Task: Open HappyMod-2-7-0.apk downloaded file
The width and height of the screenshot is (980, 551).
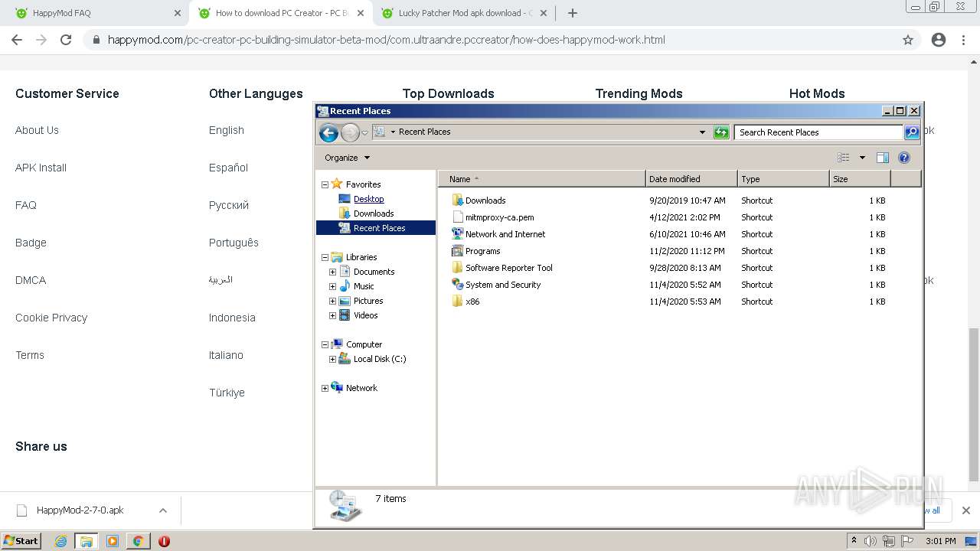Action: pos(80,510)
